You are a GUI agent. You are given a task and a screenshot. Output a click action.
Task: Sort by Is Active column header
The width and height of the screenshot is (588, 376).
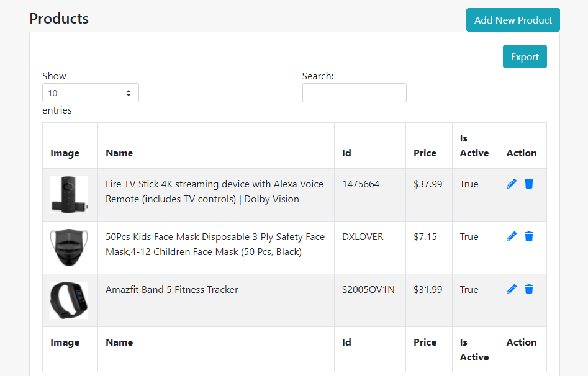click(x=474, y=146)
